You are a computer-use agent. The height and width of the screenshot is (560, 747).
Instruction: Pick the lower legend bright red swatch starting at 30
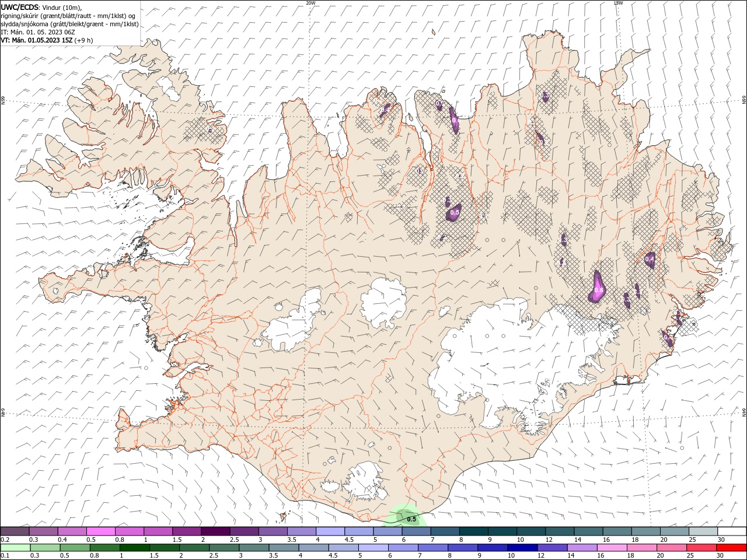732,548
